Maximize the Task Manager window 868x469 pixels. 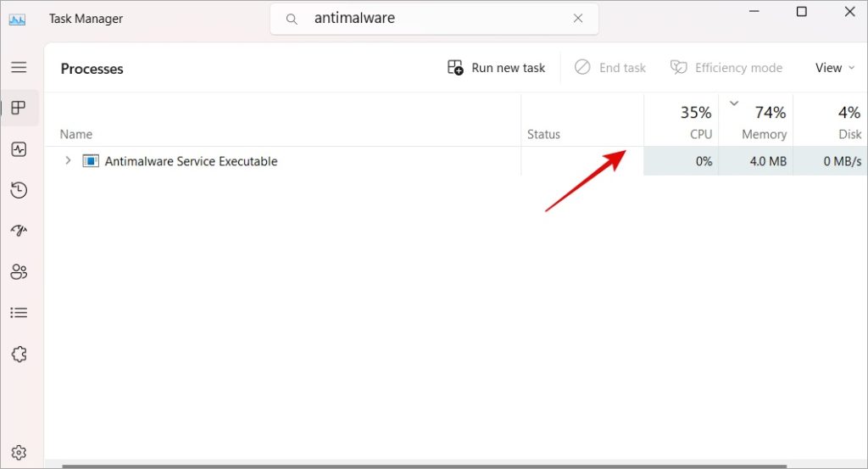tap(802, 11)
